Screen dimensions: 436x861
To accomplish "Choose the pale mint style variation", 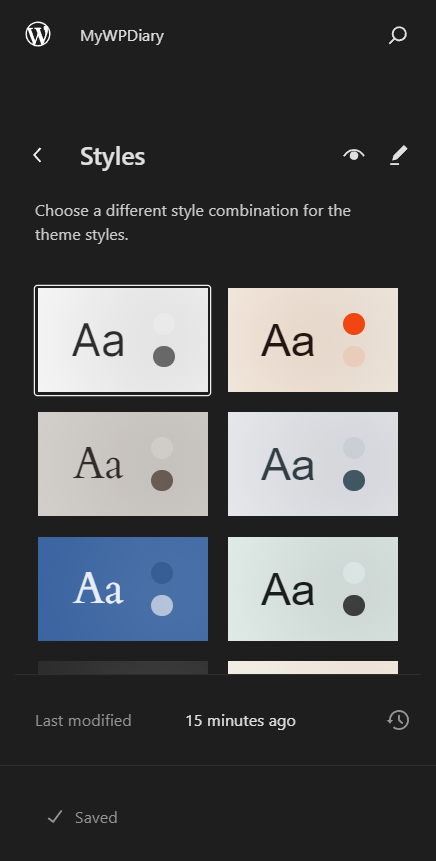I will tap(313, 589).
